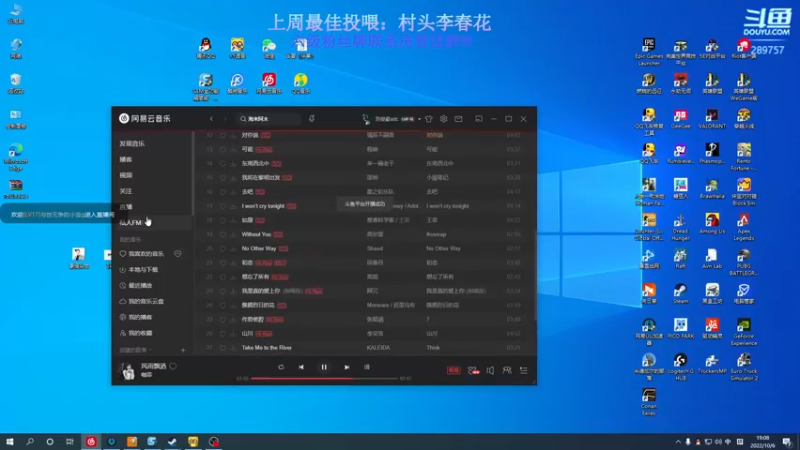Show hidden system tray icons chevron

(x=678, y=442)
